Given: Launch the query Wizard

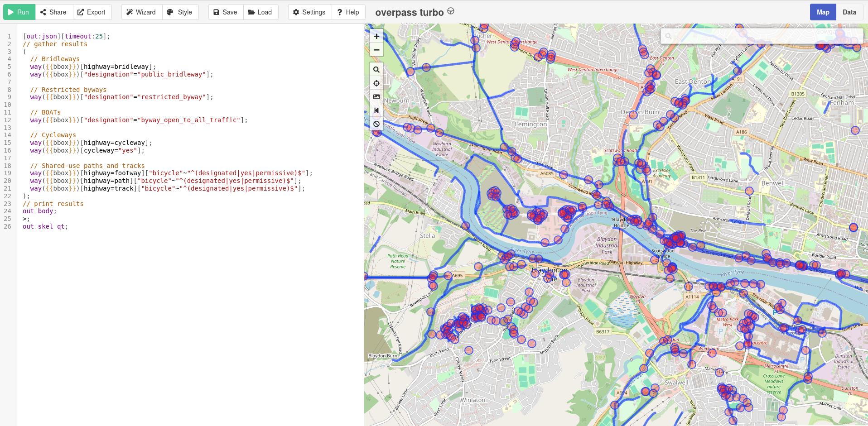Looking at the screenshot, I should coord(141,12).
